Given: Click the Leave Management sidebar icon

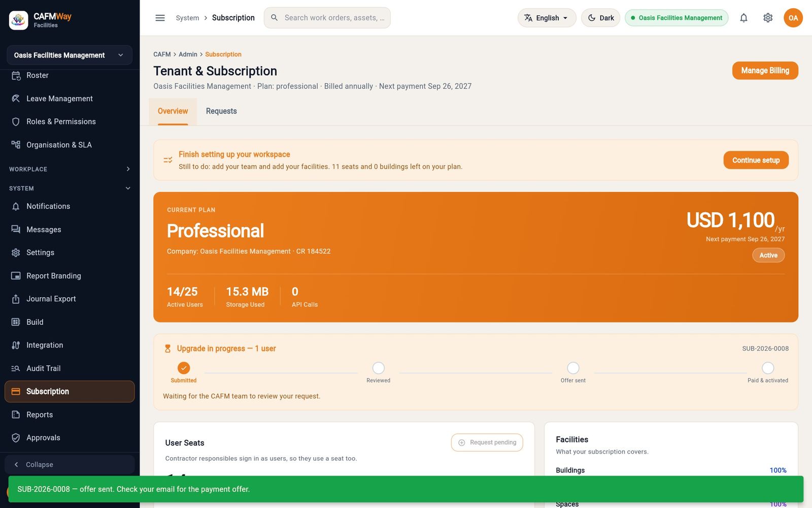Looking at the screenshot, I should point(16,99).
